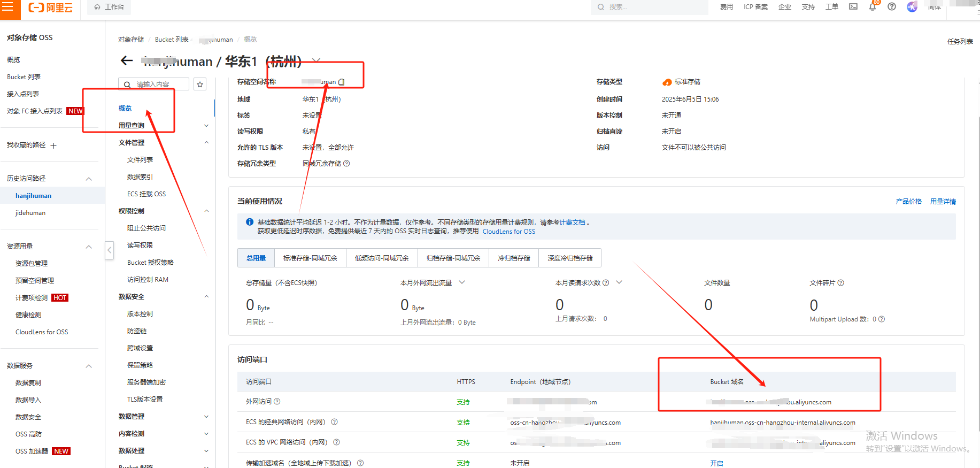
Task: Open the user avatar menu
Action: tap(912, 7)
